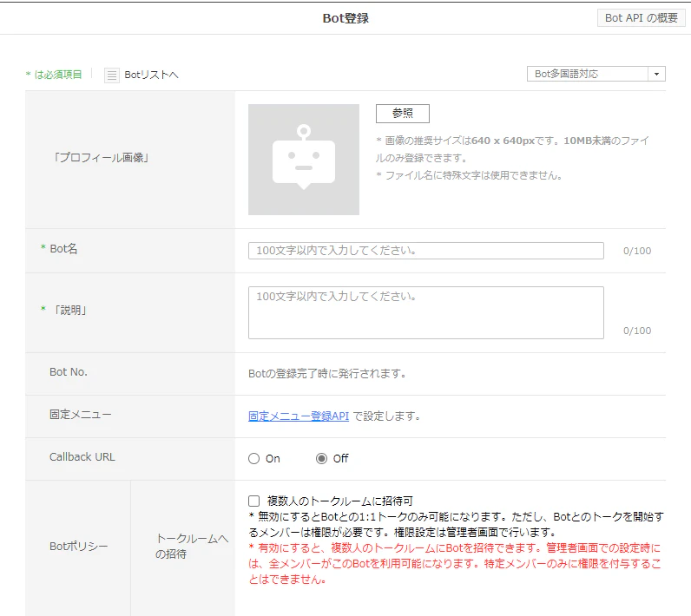691x616 pixels.
Task: Enable 複数人のトークルームに招待可 checkbox
Action: coord(253,501)
